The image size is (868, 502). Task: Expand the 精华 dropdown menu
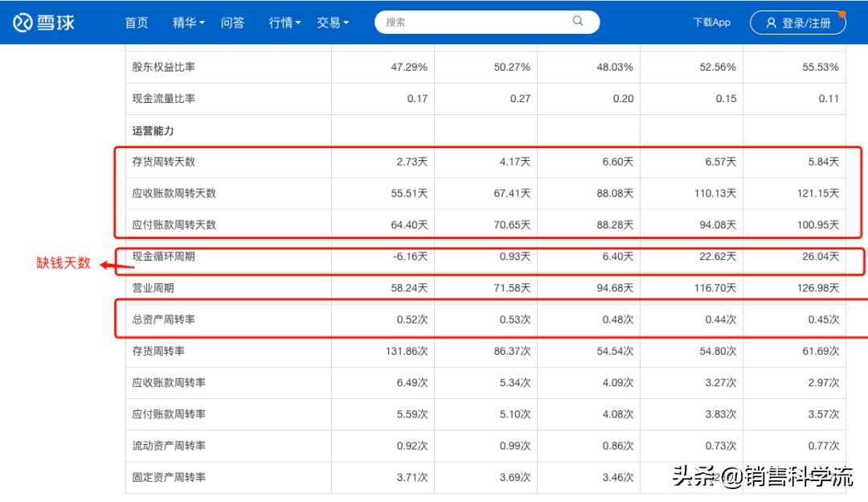187,23
